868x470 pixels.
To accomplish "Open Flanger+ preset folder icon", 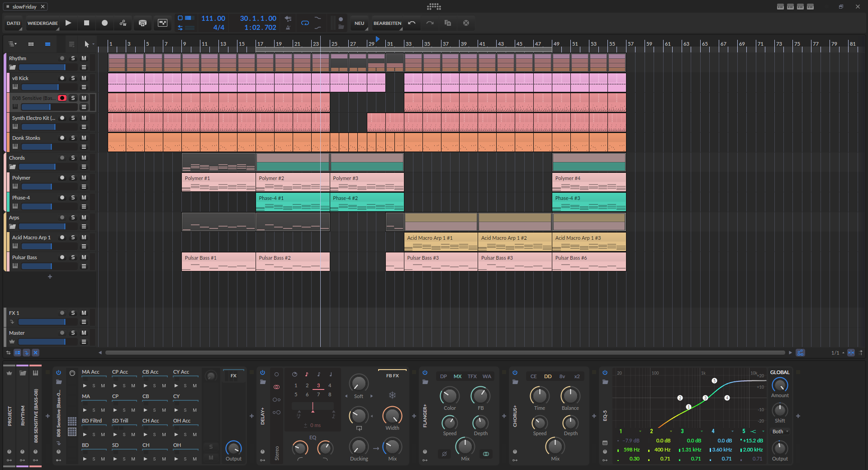I will [x=425, y=382].
